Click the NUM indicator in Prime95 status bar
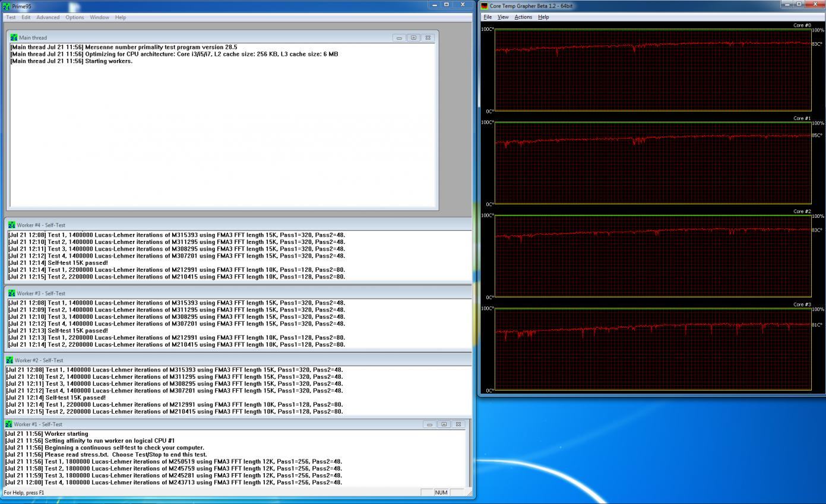 441,493
